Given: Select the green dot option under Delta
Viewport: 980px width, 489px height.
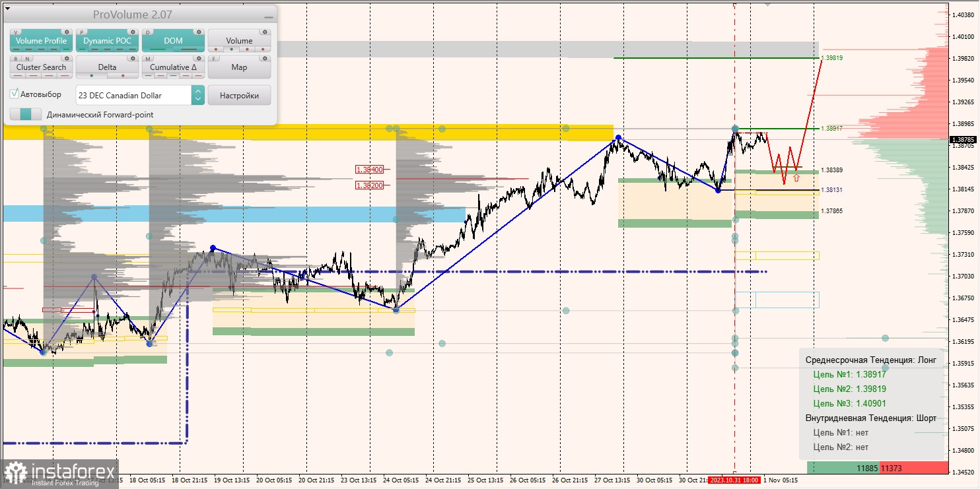Looking at the screenshot, I should pos(92,76).
